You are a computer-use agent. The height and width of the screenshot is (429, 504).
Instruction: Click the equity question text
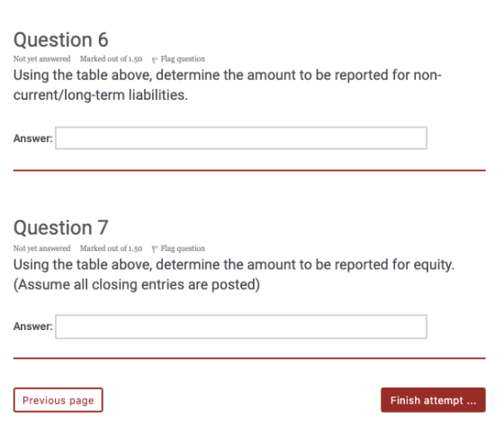(234, 274)
